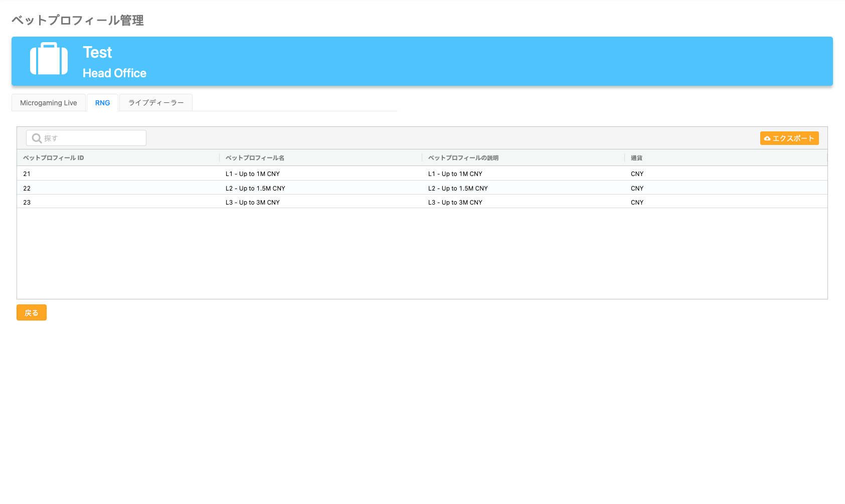Sort by ベットプロフィールの説明 column header

point(463,158)
